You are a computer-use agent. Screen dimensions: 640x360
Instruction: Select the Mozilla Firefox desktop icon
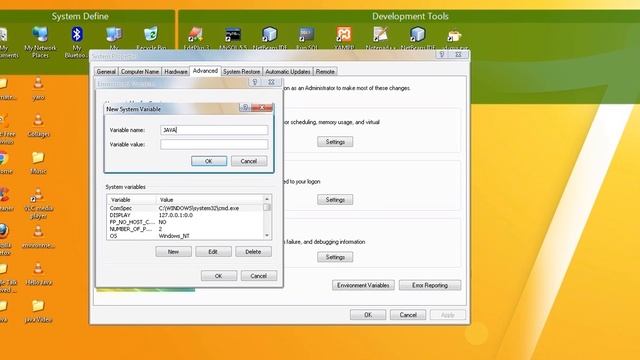[x=4, y=240]
